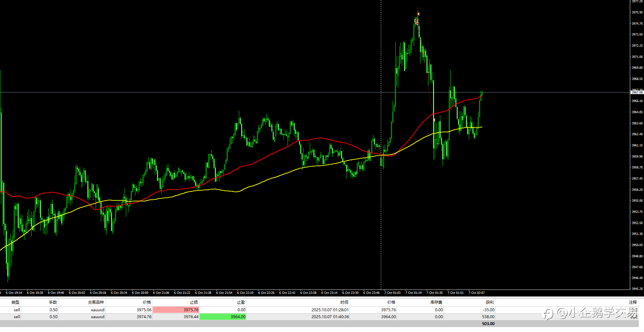Select the green-highlighted 3964.00 take profit cell

click(223, 317)
